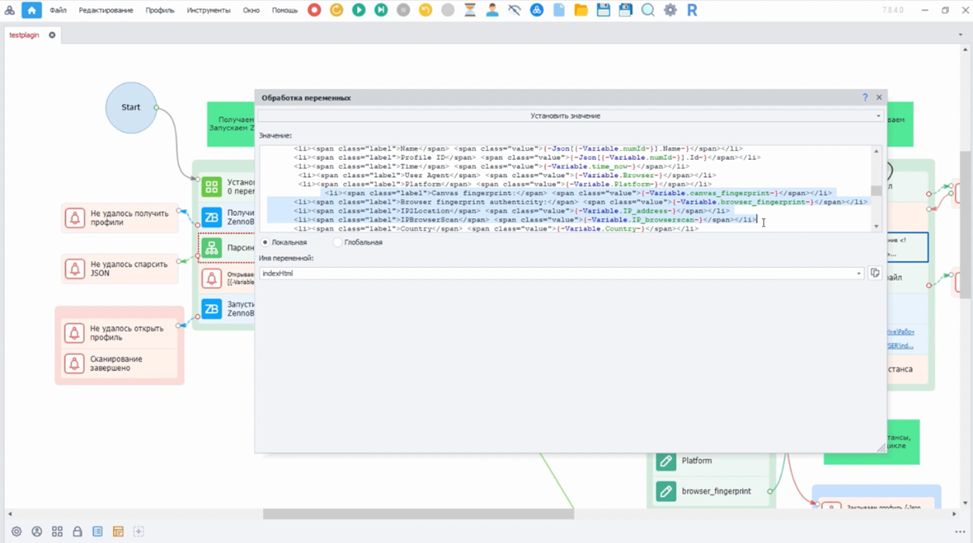Click the tab list dropdown arrow
Viewport: 973px width, 543px height.
(x=961, y=35)
